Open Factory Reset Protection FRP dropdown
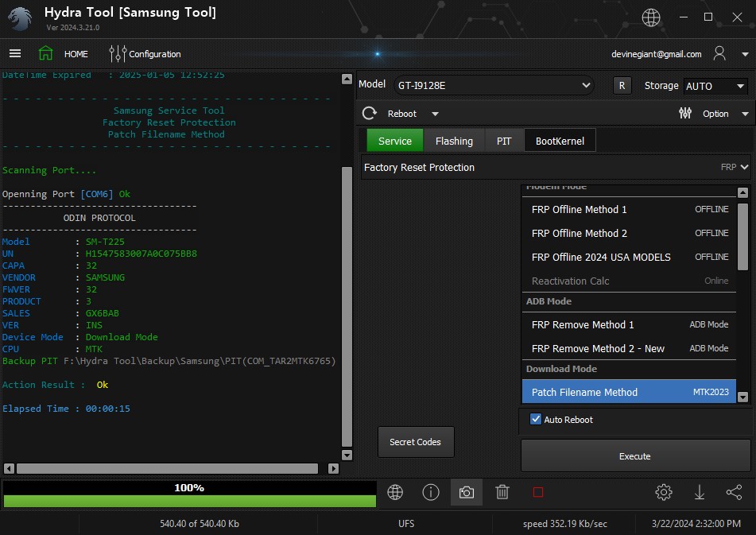 tap(556, 167)
